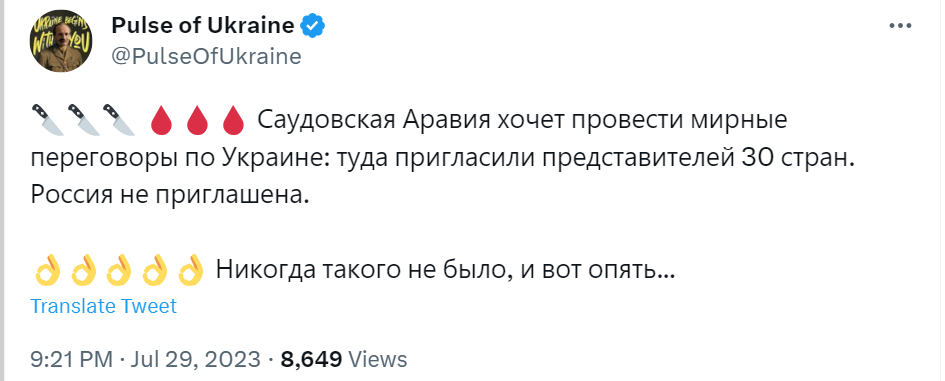Image resolution: width=945 pixels, height=381 pixels.
Task: Open the tweet's three-dot more options menu
Action: click(900, 26)
